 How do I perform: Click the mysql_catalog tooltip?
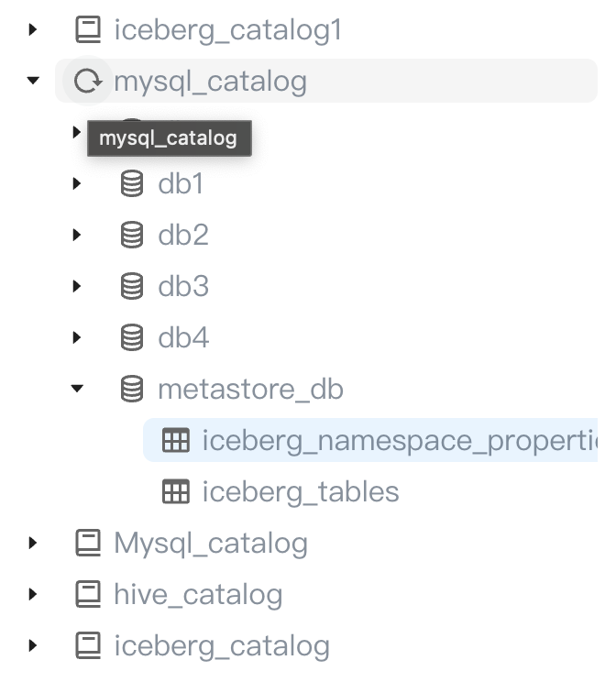(169, 139)
